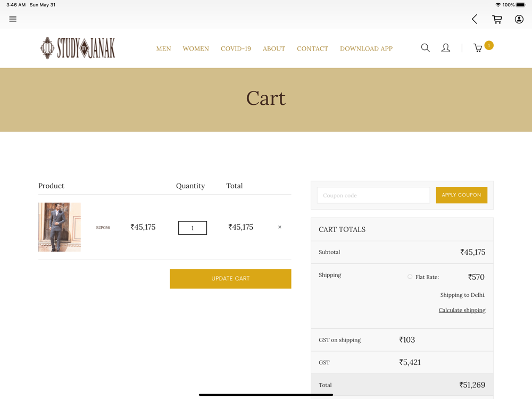Click the CART TOTALS heading

[x=342, y=229]
